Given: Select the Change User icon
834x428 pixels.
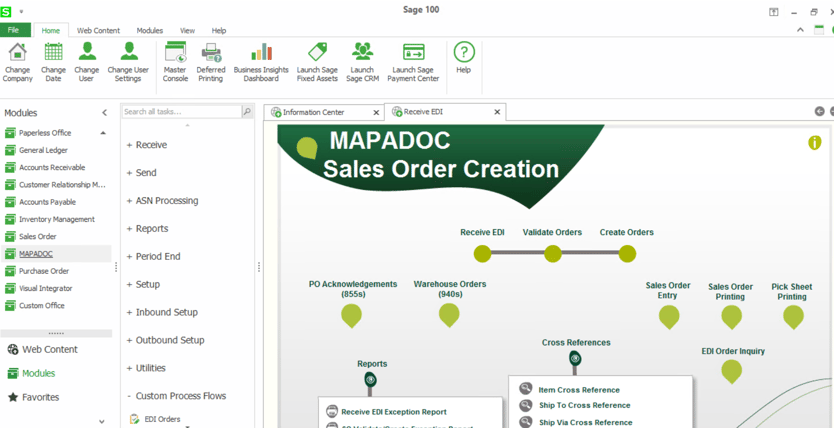Looking at the screenshot, I should (87, 52).
